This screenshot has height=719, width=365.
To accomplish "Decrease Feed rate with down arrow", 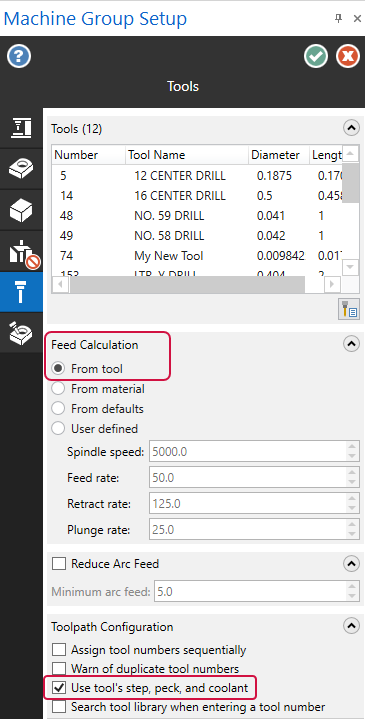I will [x=352, y=483].
